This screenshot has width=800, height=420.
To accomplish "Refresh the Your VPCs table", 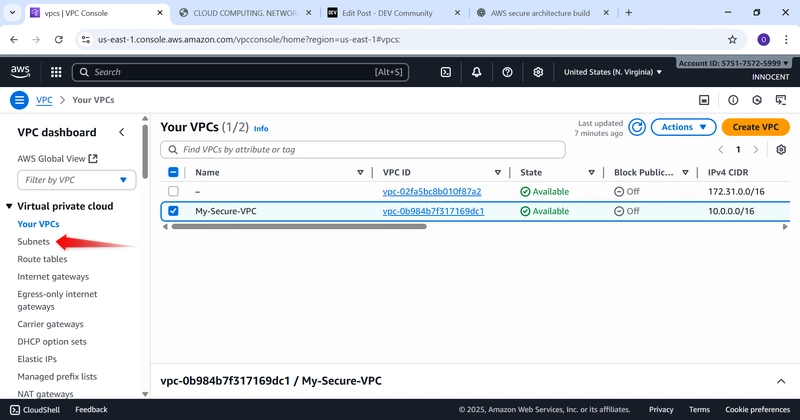I will coord(637,127).
